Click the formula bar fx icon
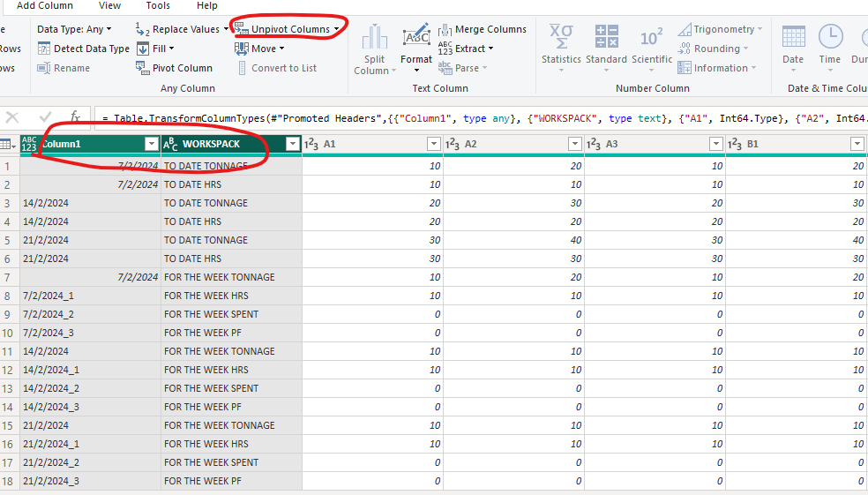 75,117
